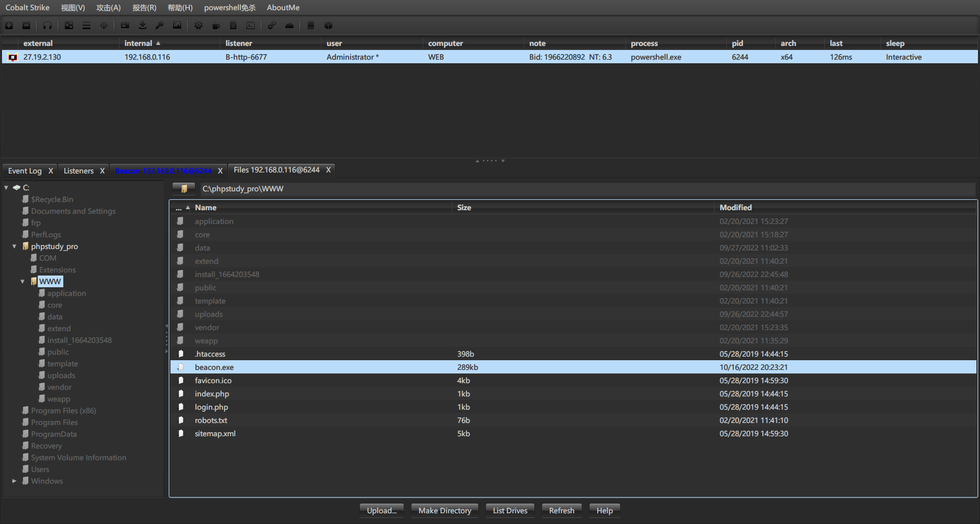Open Keystrokes view key icon
The width and height of the screenshot is (980, 524).
(160, 26)
